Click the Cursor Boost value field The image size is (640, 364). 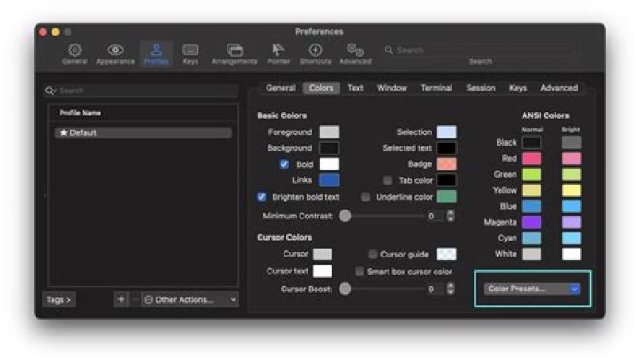pos(435,289)
